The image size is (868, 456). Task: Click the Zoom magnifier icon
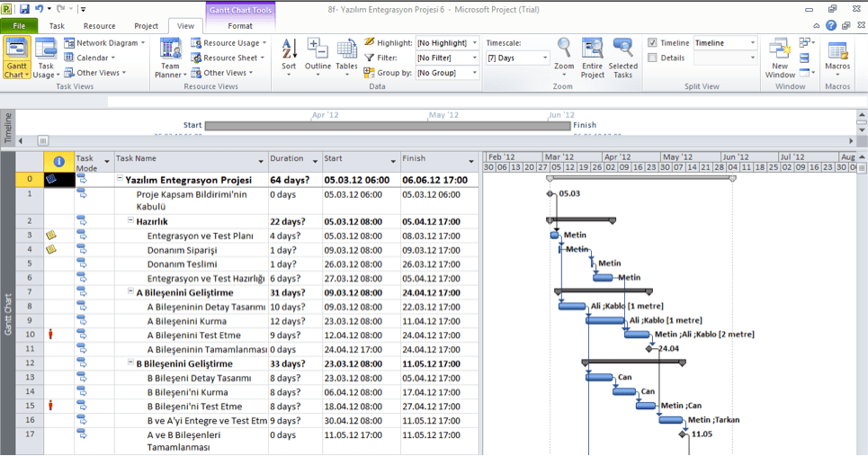point(564,56)
